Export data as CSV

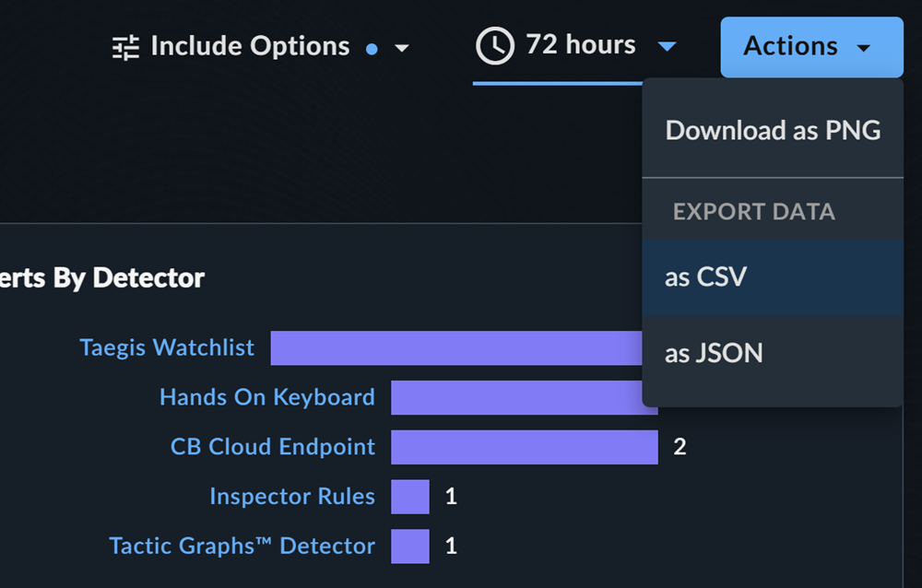pos(773,277)
